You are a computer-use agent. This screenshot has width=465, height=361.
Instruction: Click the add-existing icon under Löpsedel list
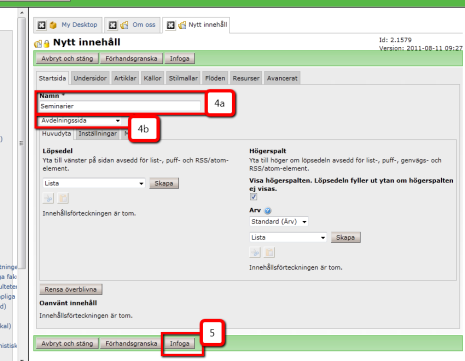49,198
